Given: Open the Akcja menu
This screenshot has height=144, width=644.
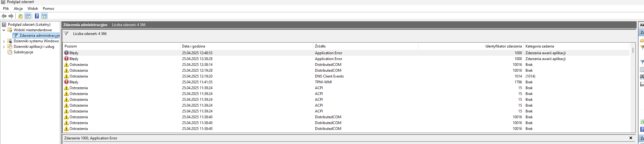Looking at the screenshot, I should click(18, 9).
